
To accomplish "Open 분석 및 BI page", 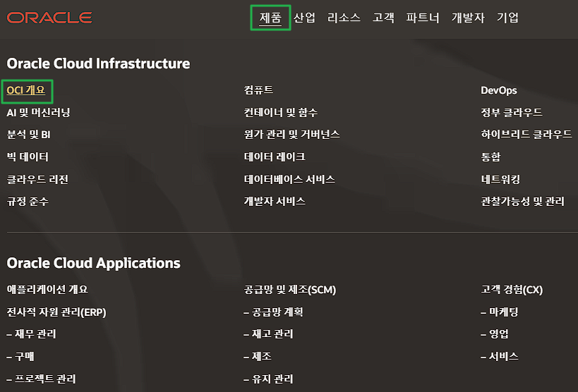I will pos(28,135).
